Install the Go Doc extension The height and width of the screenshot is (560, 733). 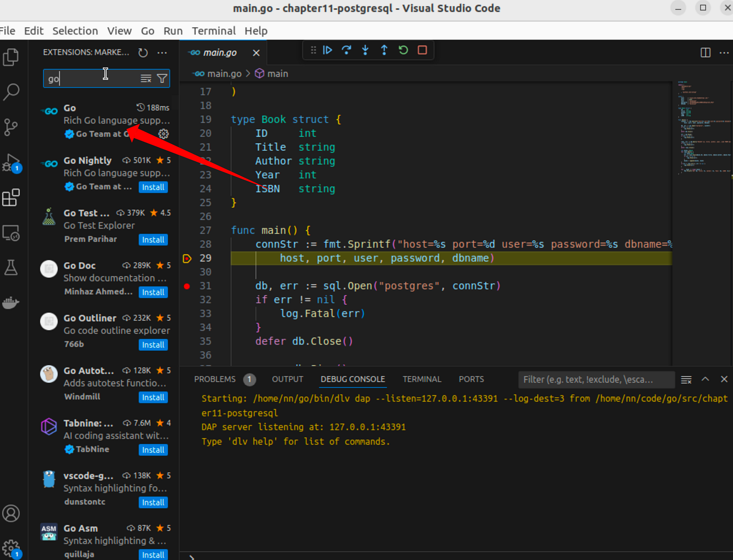(x=153, y=293)
